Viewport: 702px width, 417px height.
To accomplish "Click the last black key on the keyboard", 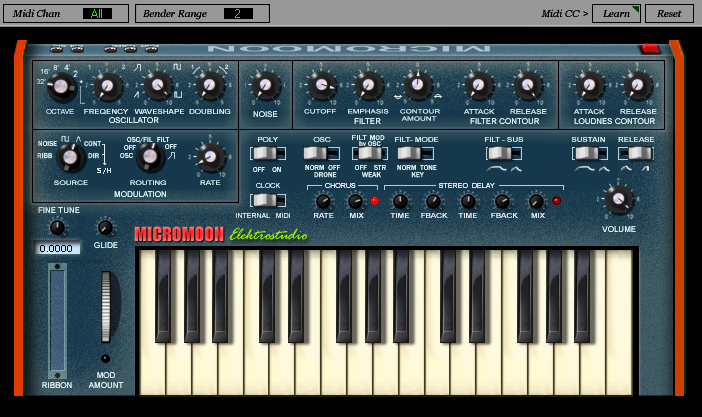I will click(582, 296).
